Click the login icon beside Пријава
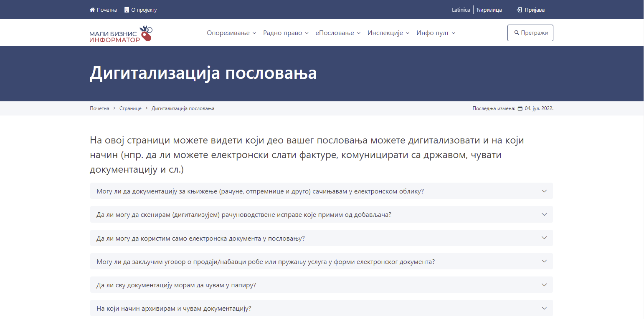644x319 pixels. coord(519,10)
